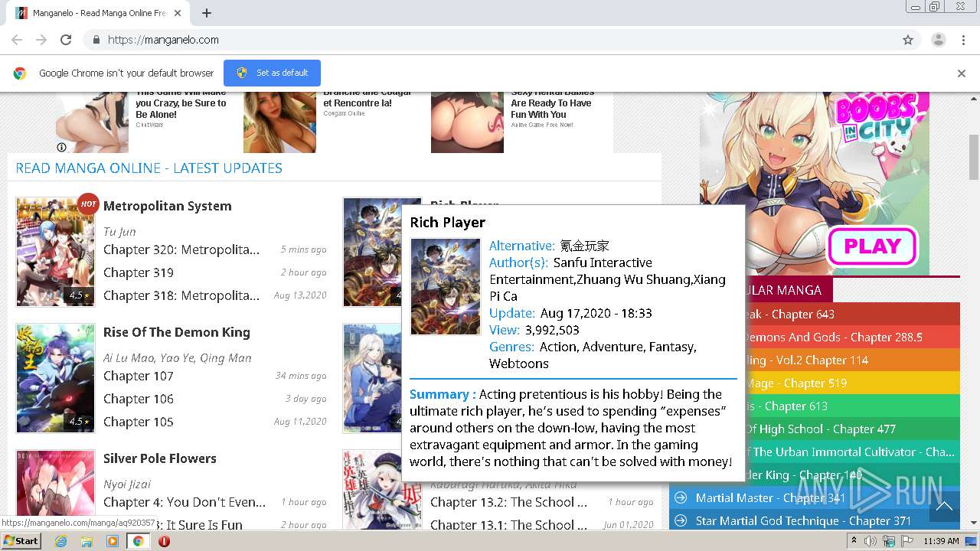Open popular manga Chapter 643 entry
This screenshot has width=980, height=551.
tap(852, 315)
